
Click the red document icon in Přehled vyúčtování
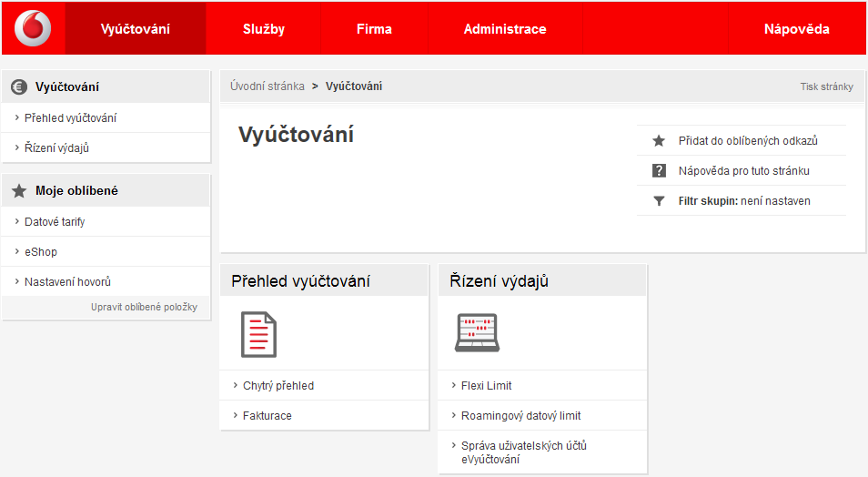point(258,335)
